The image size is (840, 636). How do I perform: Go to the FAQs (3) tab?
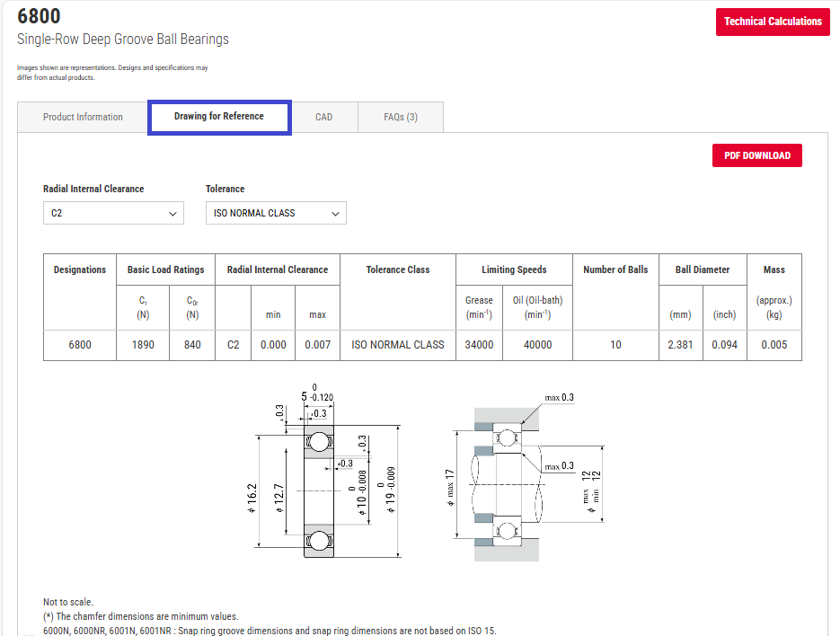pos(400,117)
